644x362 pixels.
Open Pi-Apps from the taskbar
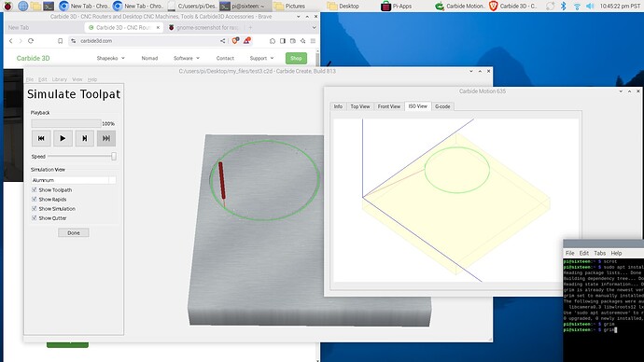[397, 7]
